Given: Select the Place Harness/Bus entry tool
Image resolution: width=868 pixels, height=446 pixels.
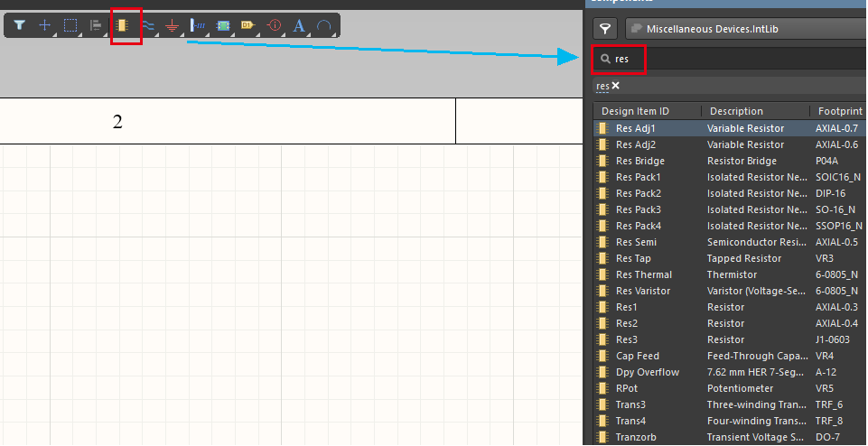Looking at the screenshot, I should [198, 25].
